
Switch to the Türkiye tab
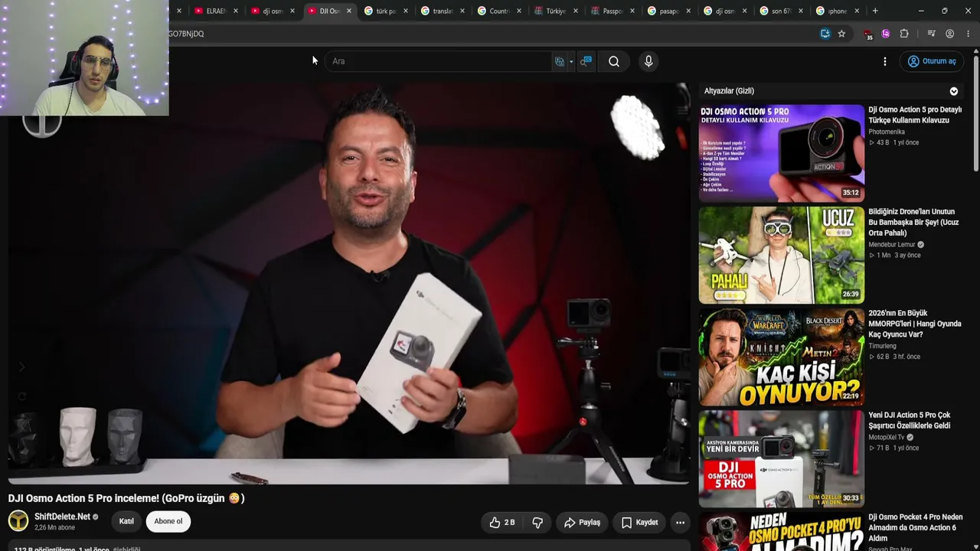(555, 11)
